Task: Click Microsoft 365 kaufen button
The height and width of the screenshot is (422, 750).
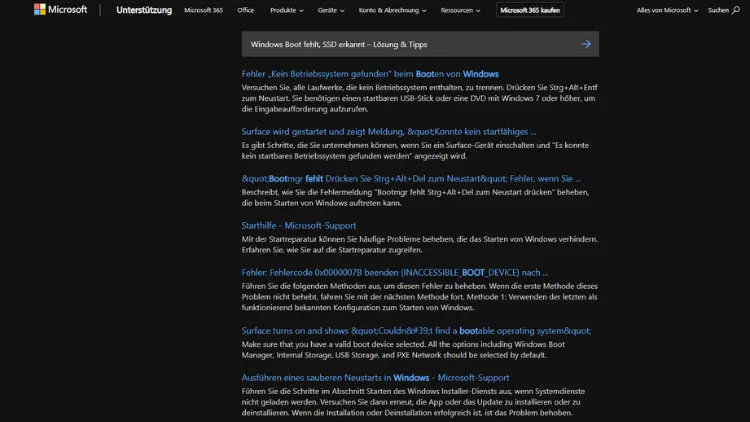Action: pyautogui.click(x=530, y=10)
